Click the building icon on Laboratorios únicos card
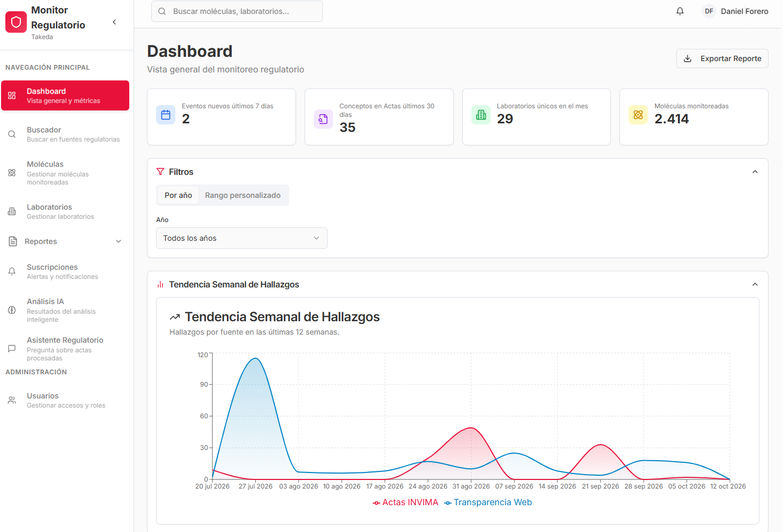Image resolution: width=783 pixels, height=532 pixels. [x=481, y=115]
